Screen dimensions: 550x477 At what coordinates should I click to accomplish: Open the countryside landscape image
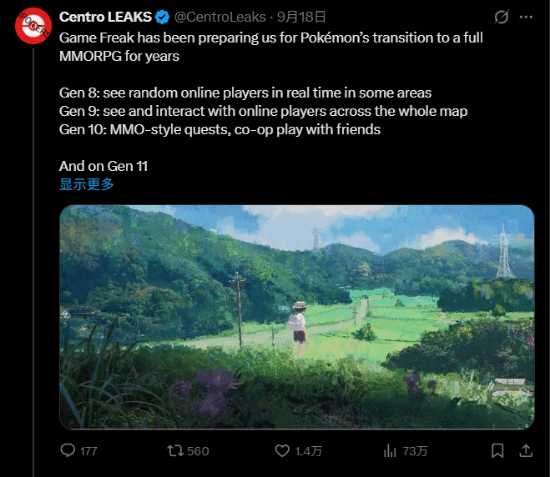point(297,317)
